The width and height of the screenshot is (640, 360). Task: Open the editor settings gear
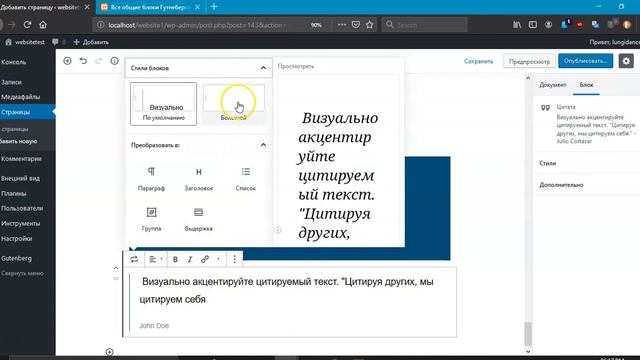pyautogui.click(x=626, y=61)
